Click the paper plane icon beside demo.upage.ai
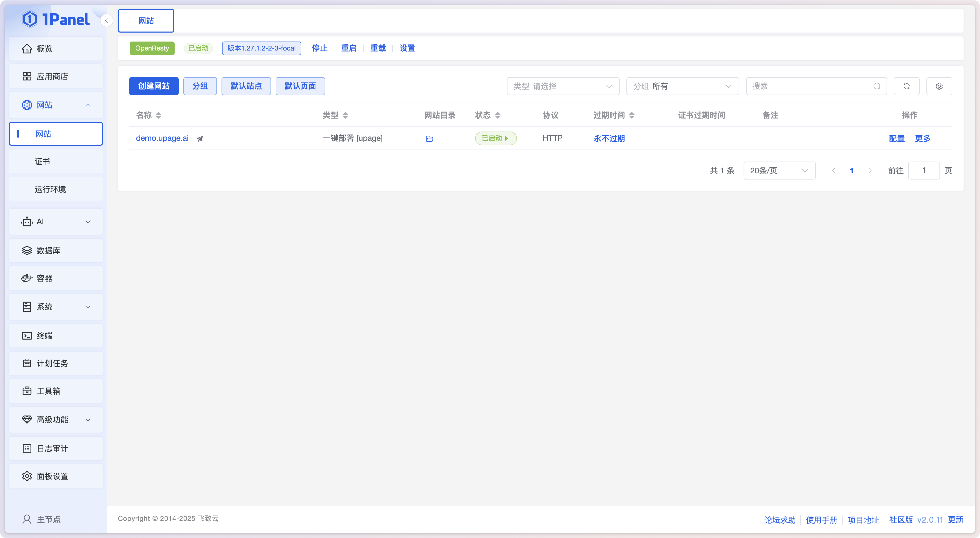This screenshot has height=538, width=980. [x=200, y=139]
